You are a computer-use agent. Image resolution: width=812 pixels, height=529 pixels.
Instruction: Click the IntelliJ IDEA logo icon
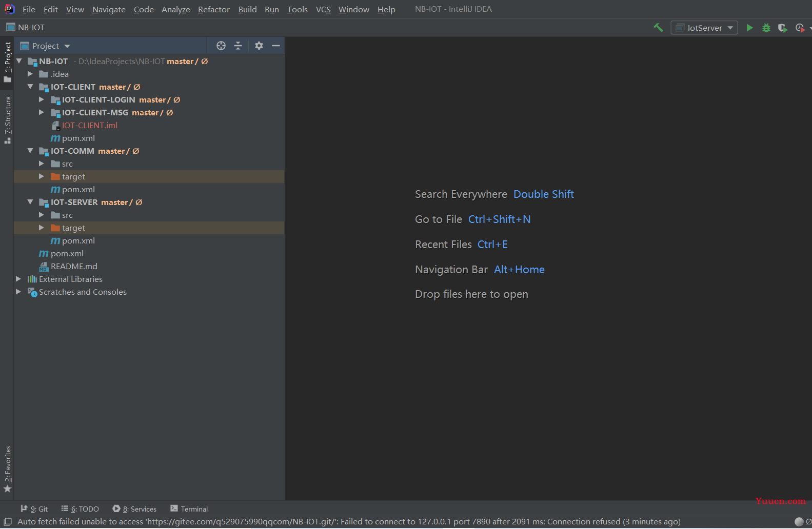pyautogui.click(x=9, y=9)
